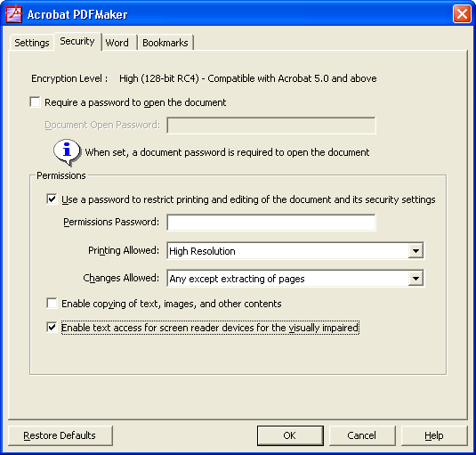
Task: Click the Cancel button
Action: (x=362, y=435)
